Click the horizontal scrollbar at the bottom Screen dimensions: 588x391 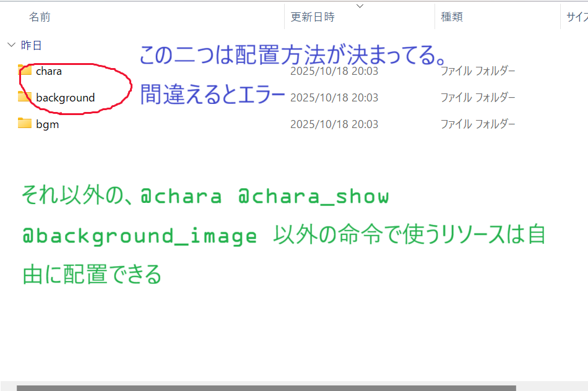[x=266, y=387]
